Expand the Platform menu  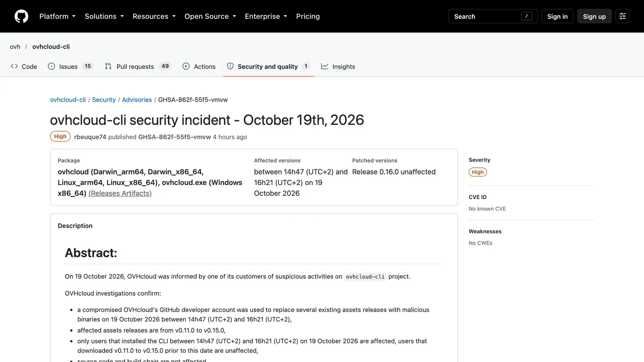pyautogui.click(x=57, y=16)
